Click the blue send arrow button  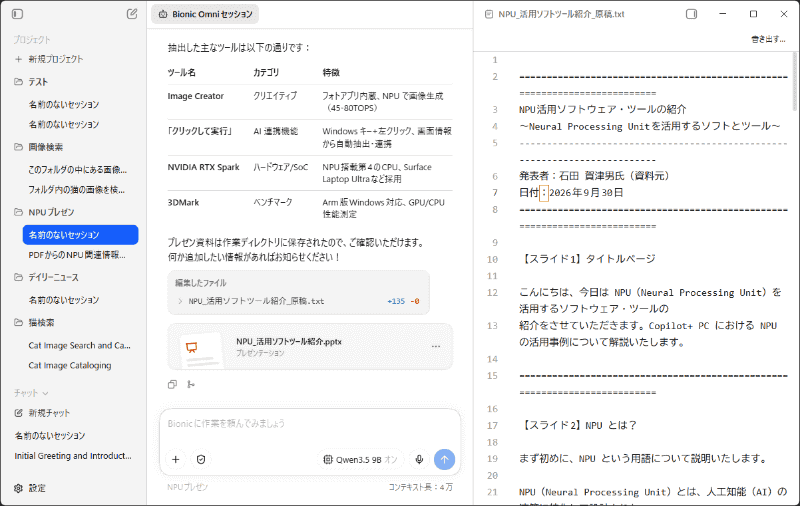coord(444,460)
